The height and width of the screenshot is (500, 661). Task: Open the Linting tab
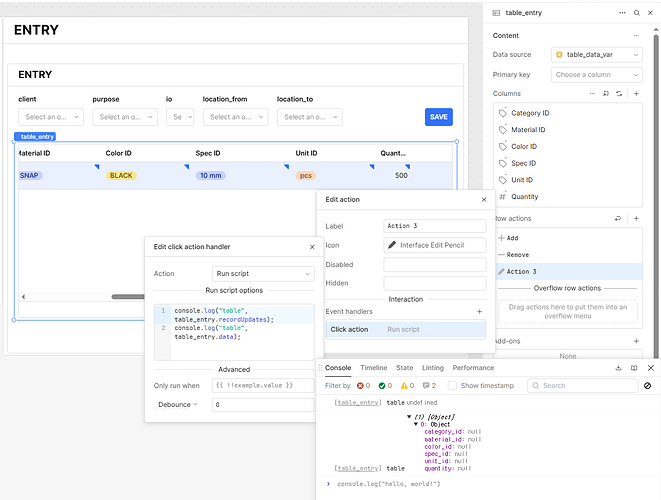coord(433,368)
